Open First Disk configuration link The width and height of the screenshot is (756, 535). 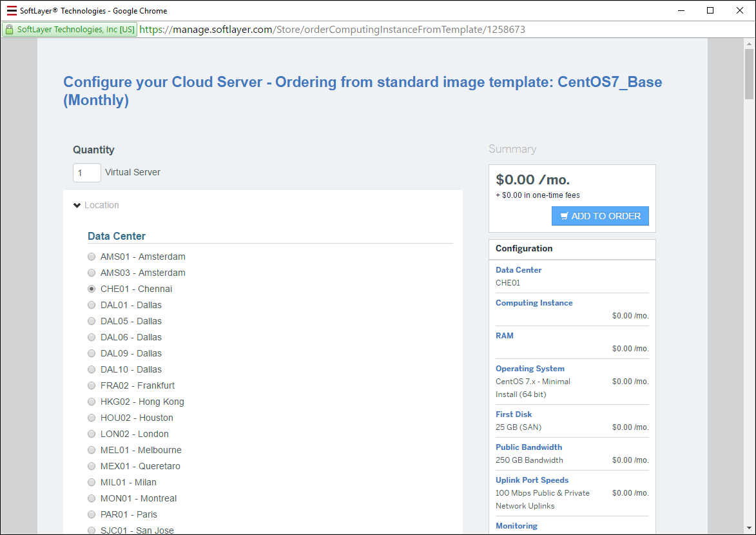pyautogui.click(x=514, y=414)
